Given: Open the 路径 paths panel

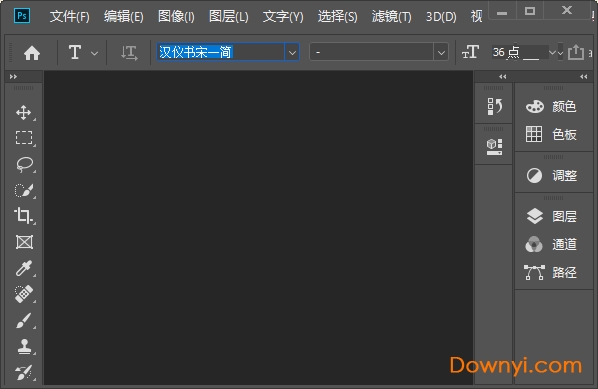Looking at the screenshot, I should 550,272.
